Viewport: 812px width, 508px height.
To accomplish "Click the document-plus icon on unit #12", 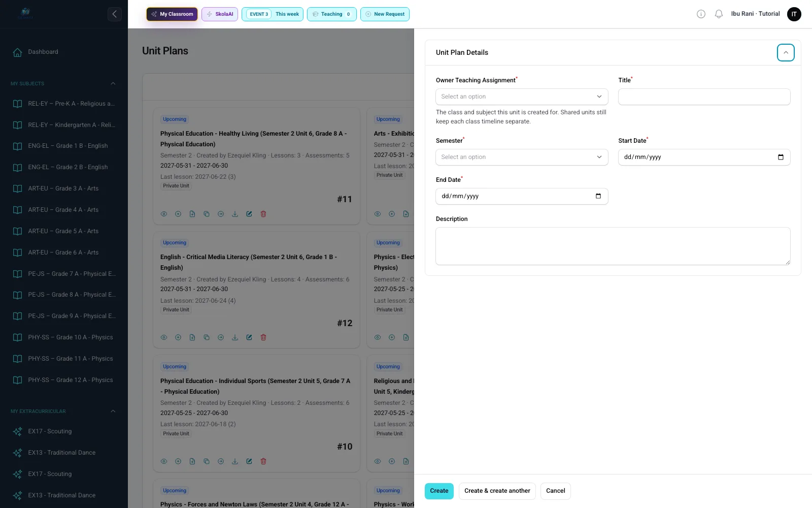I will point(192,337).
